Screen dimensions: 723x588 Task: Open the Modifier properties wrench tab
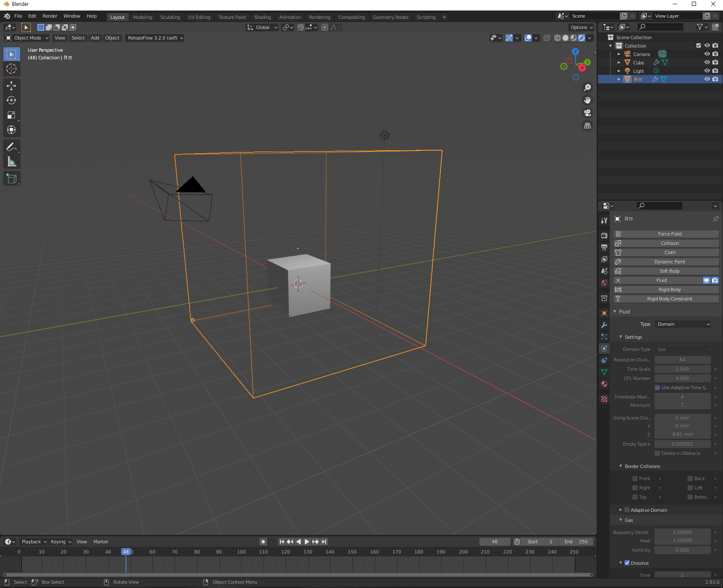pos(604,325)
